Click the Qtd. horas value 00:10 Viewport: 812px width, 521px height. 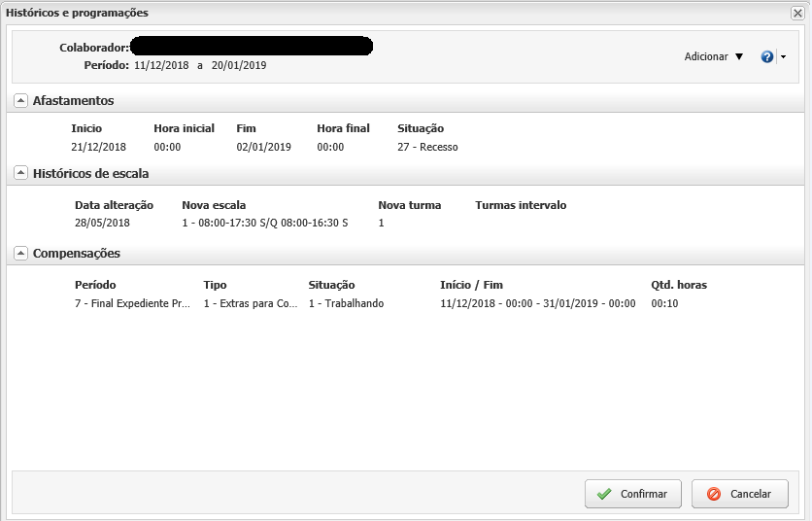pyautogui.click(x=664, y=304)
